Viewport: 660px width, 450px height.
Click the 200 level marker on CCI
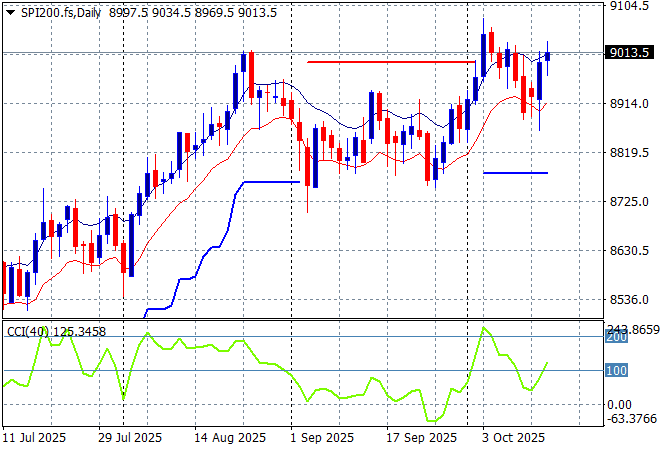[616, 338]
